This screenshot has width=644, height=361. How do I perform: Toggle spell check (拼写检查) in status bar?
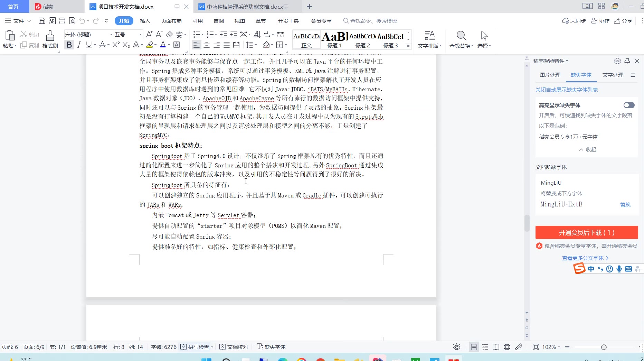click(x=195, y=347)
